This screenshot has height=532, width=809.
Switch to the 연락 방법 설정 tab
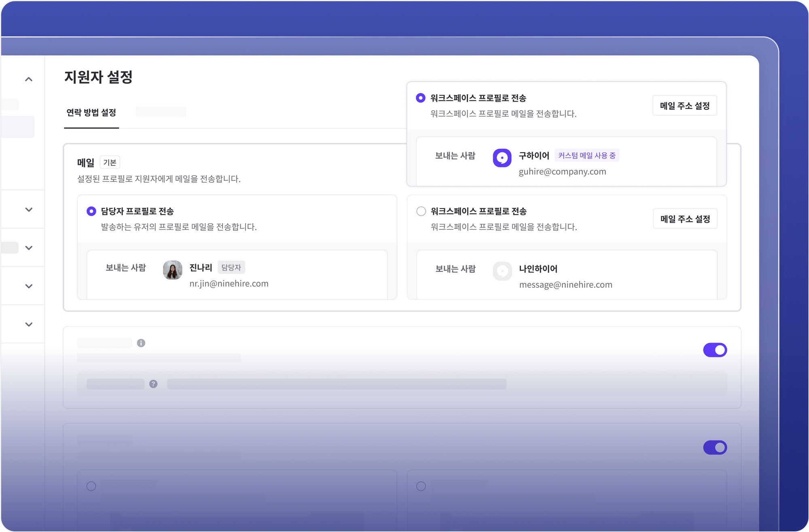[x=91, y=112]
